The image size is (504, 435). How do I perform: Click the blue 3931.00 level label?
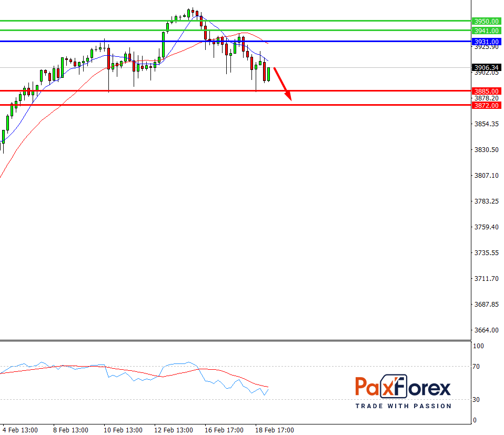pos(486,42)
